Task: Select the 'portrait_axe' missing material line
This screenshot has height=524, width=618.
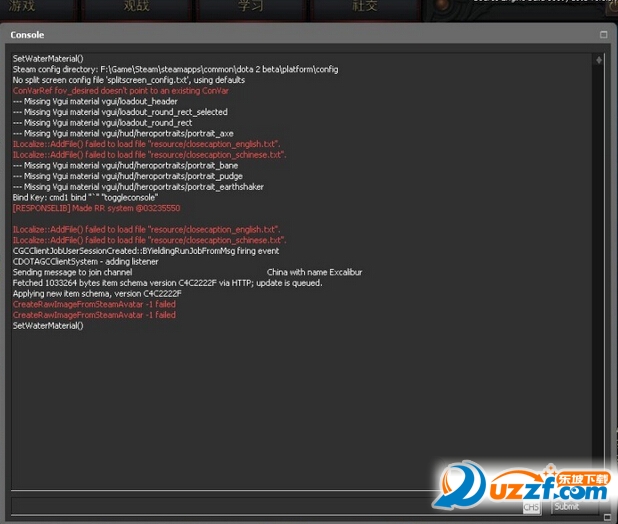Action: (123, 134)
